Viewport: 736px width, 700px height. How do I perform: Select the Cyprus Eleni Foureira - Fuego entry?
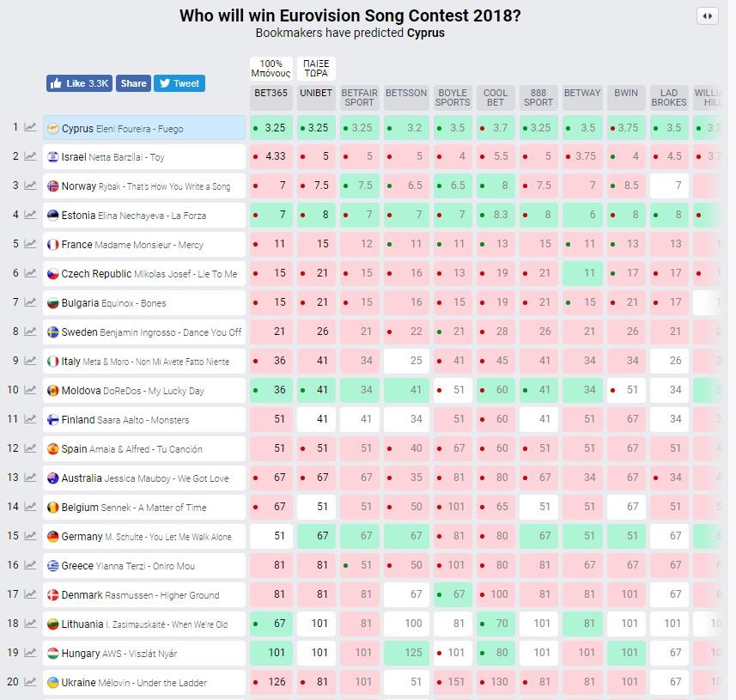pos(144,128)
